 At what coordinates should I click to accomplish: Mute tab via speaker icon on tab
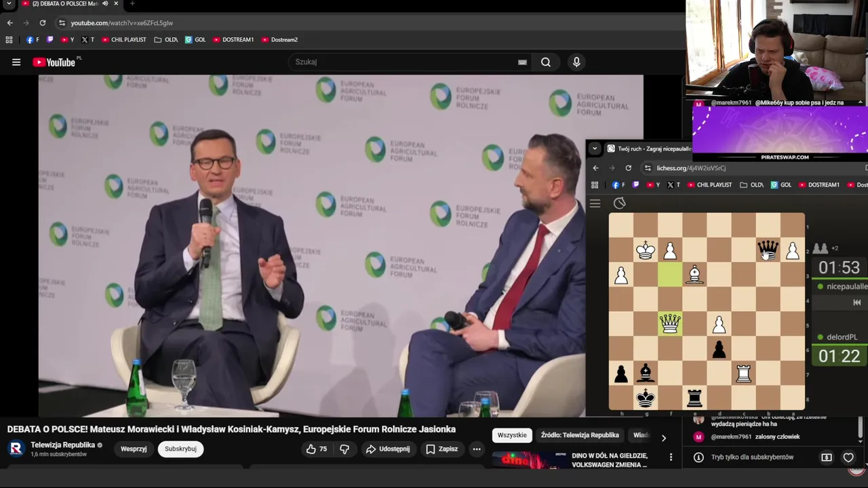coord(105,4)
